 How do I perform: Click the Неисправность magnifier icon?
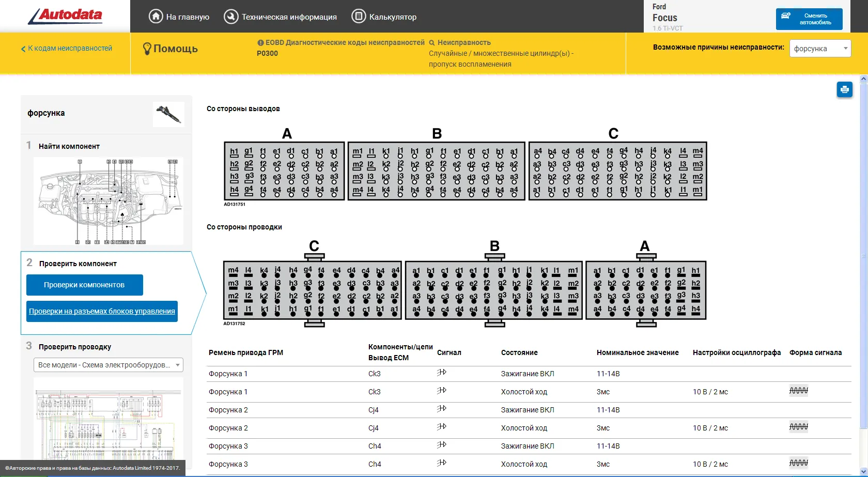tap(432, 43)
